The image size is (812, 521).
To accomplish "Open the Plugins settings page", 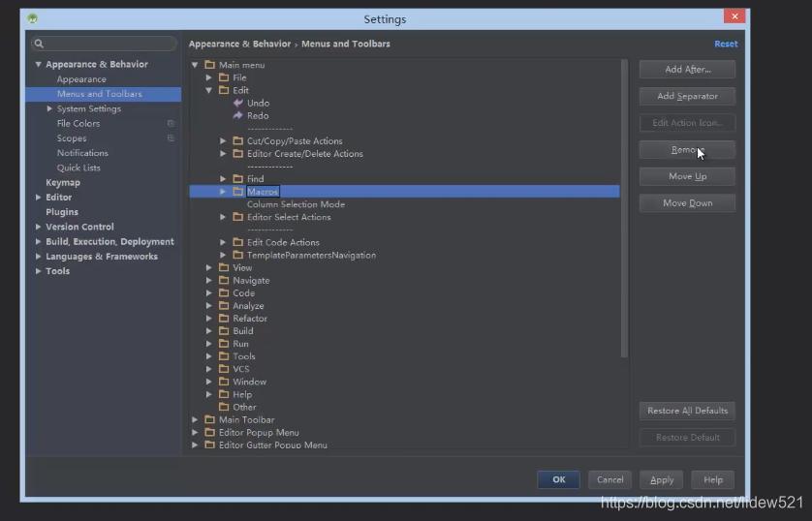I will pyautogui.click(x=62, y=212).
